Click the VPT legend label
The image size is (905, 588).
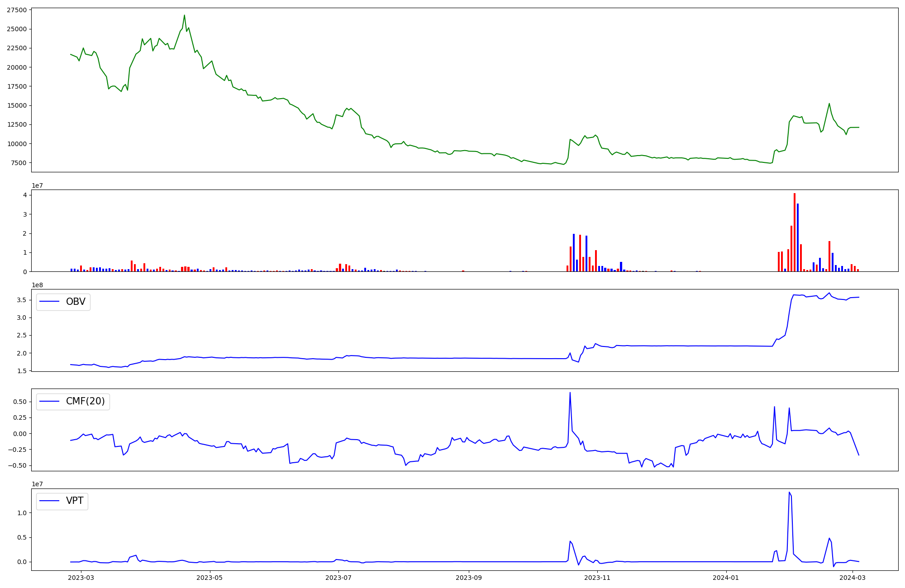pos(75,501)
